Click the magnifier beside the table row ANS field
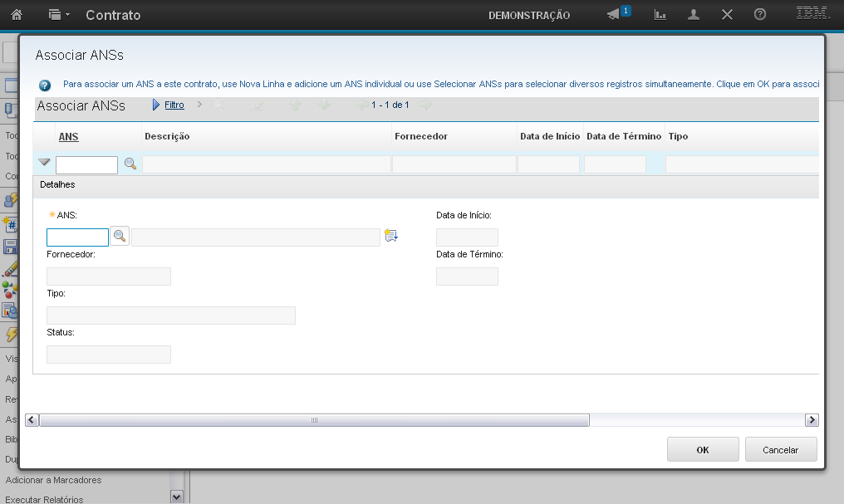The width and height of the screenshot is (844, 504). (130, 164)
